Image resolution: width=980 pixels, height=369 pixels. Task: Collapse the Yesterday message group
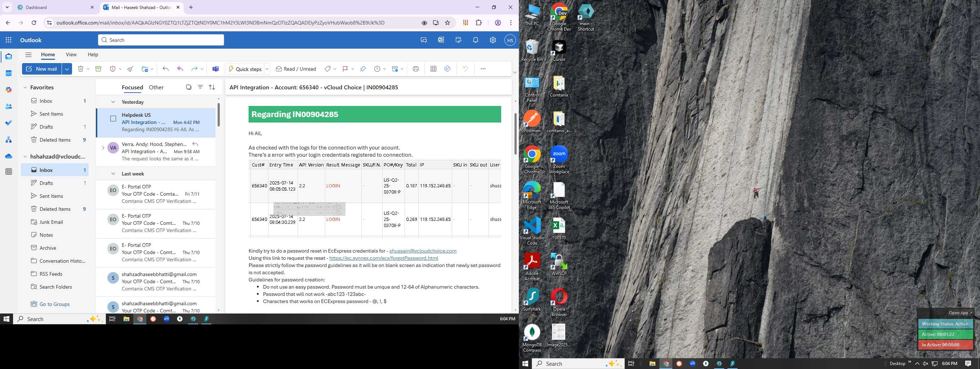pyautogui.click(x=113, y=102)
